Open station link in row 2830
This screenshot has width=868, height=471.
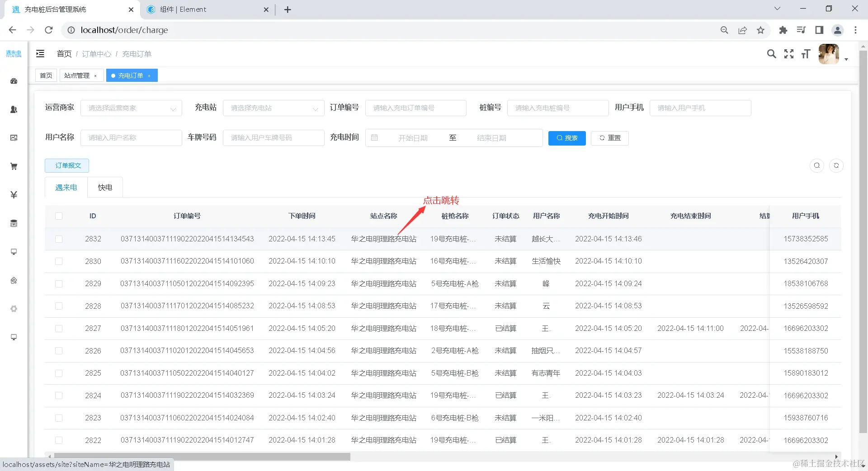tap(384, 261)
